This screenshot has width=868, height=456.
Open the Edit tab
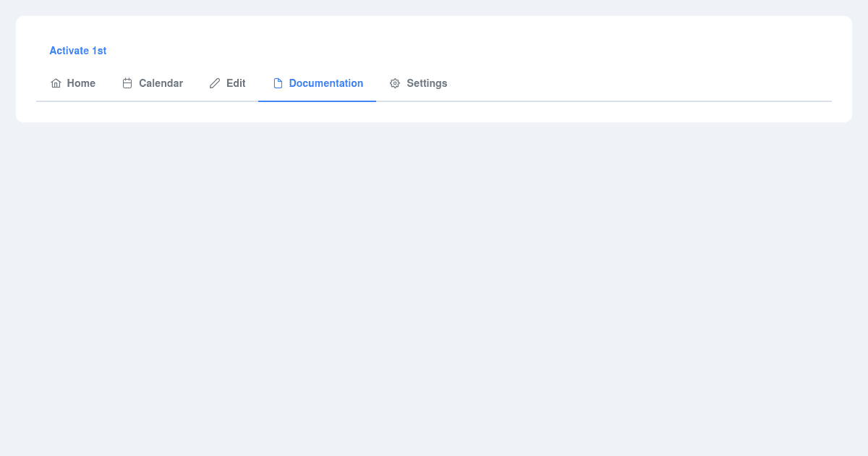coord(227,83)
